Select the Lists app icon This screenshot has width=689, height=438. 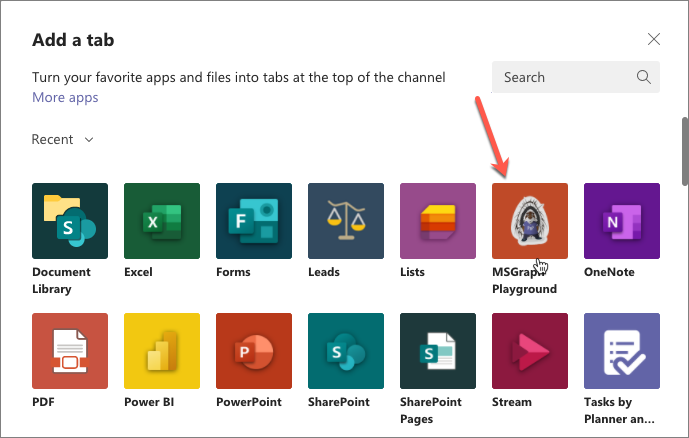[x=438, y=221]
